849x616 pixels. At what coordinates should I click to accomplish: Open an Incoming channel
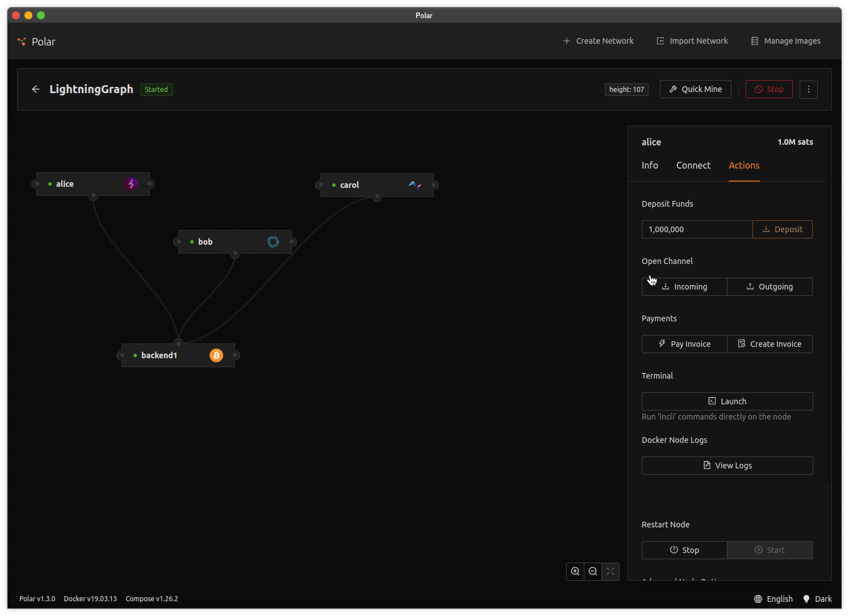coord(684,287)
